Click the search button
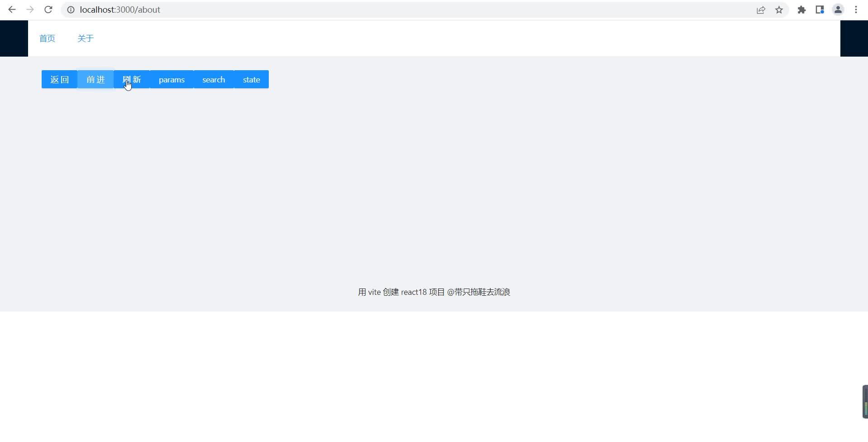This screenshot has width=868, height=442. point(213,79)
